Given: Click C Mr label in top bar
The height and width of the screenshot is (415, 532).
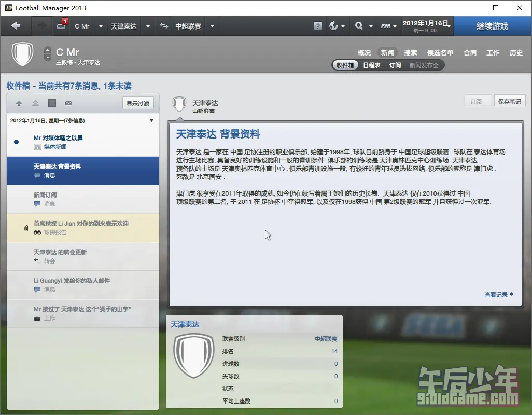Looking at the screenshot, I should (82, 26).
